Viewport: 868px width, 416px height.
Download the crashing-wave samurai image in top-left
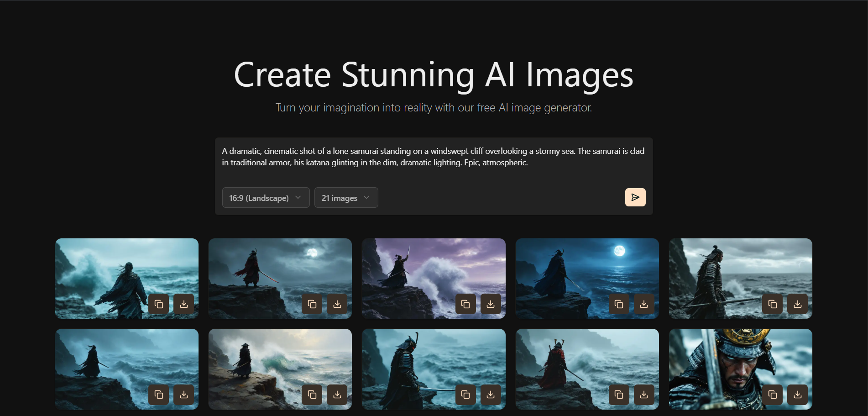pos(184,304)
